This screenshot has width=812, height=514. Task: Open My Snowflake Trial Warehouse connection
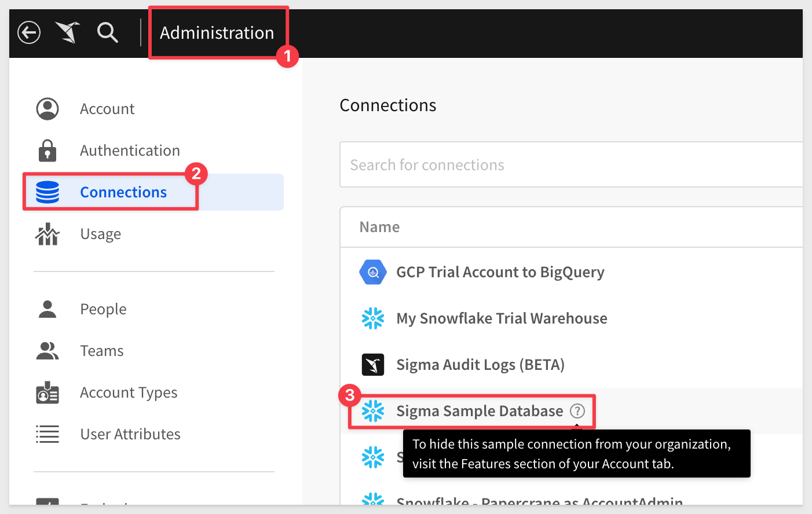pyautogui.click(x=502, y=318)
